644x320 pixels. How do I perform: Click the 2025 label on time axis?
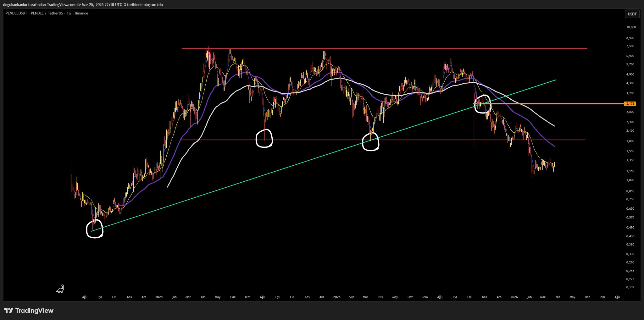pyautogui.click(x=337, y=297)
